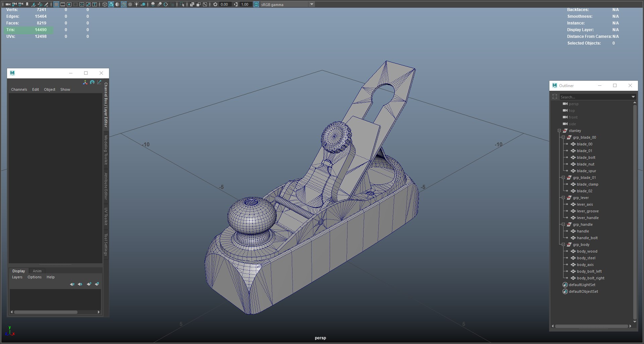Toggle use all lights bulb icon

tap(137, 4)
